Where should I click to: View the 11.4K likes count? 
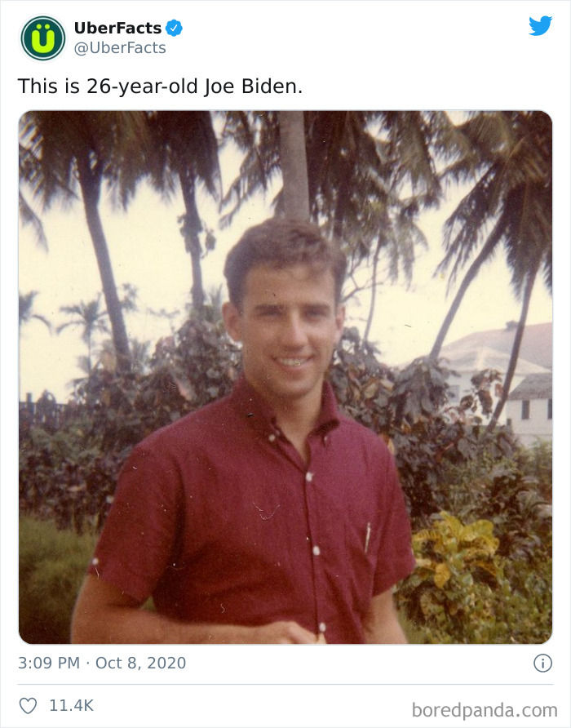72,706
